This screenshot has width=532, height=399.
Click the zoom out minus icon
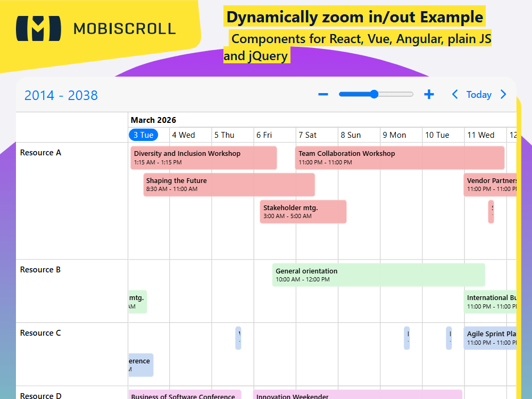[323, 94]
